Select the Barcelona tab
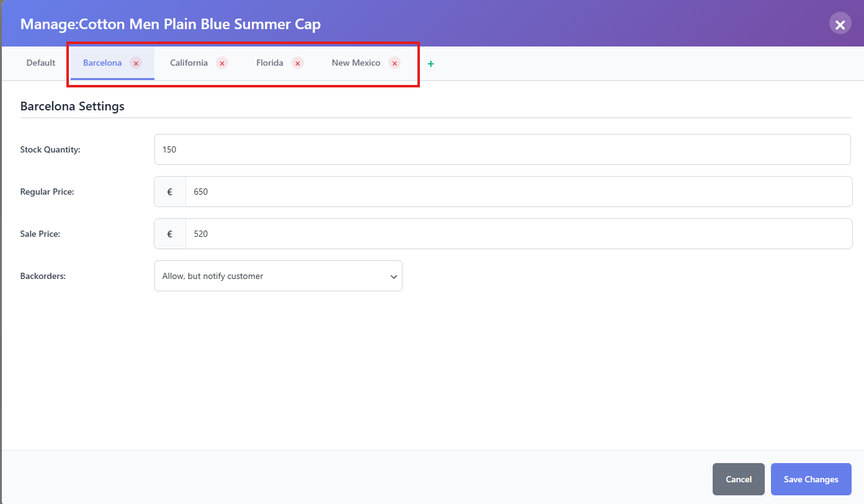This screenshot has width=864, height=504. tap(102, 63)
